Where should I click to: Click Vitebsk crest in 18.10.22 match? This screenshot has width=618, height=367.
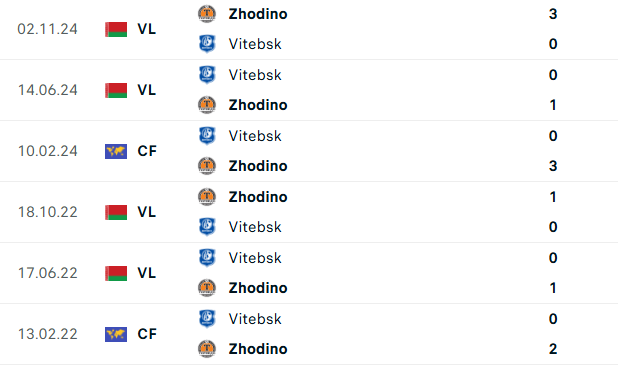pos(207,227)
